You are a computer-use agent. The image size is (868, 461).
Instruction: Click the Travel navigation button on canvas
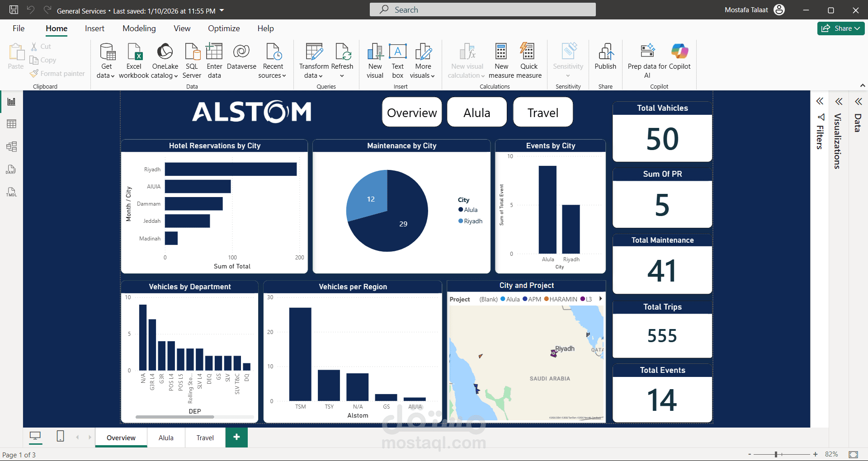coord(543,113)
